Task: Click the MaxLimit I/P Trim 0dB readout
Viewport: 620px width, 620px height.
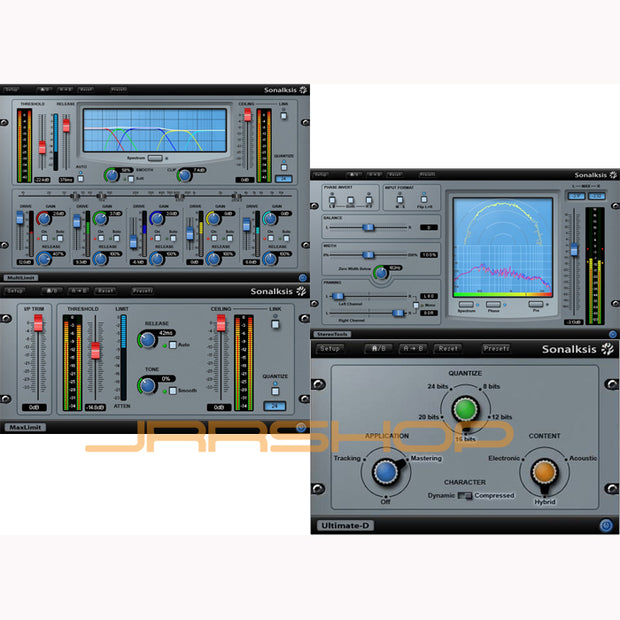Action: click(x=34, y=407)
